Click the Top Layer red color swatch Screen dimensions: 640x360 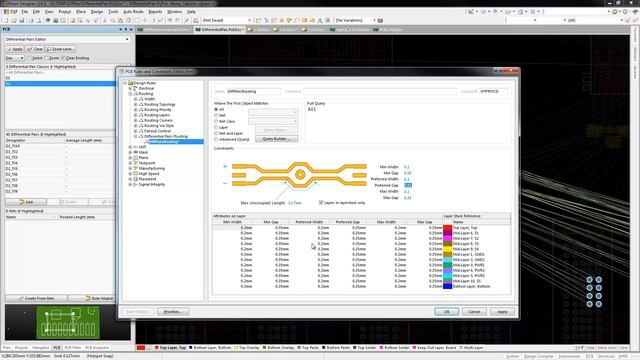[x=447, y=228]
